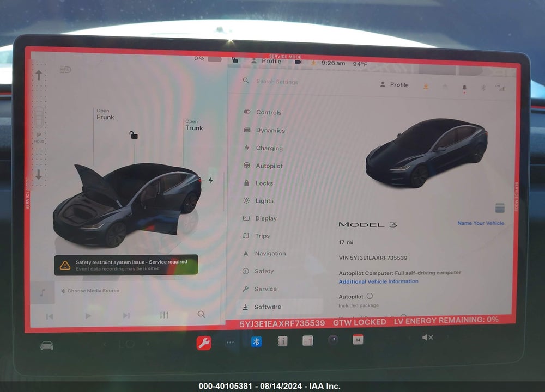The width and height of the screenshot is (545, 392).
Task: Tap the lock icon in top status bar
Action: coord(235,60)
